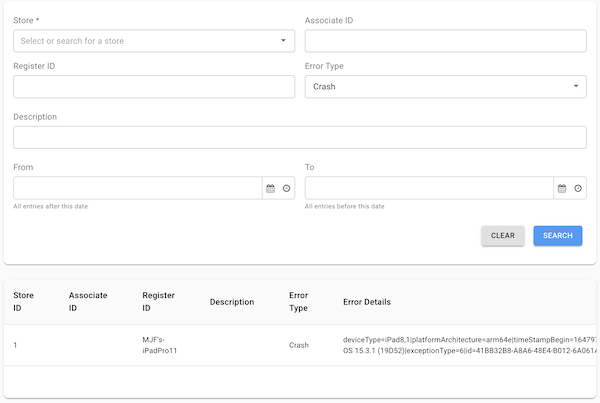The image size is (600, 403).
Task: Focus the From date text field
Action: [138, 188]
